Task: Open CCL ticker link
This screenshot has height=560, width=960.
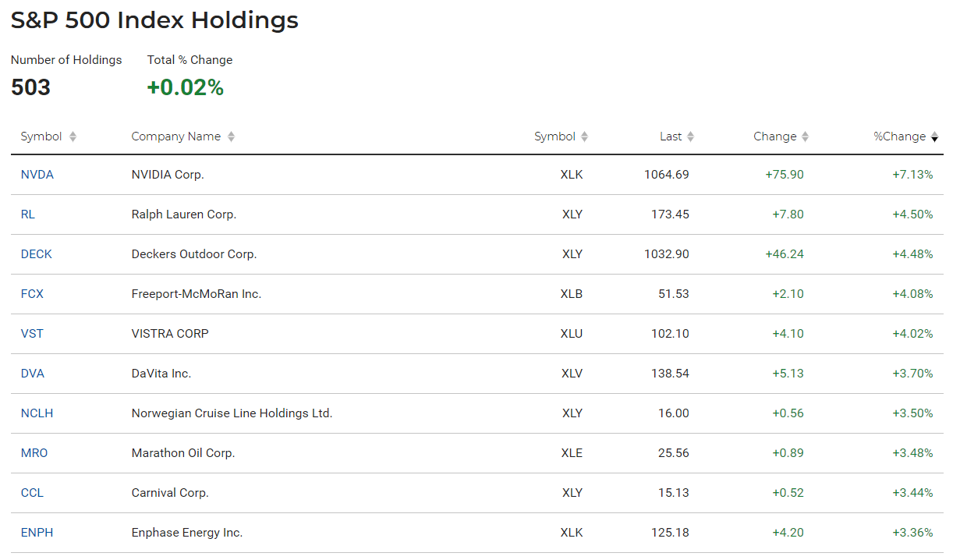Action: pos(32,493)
